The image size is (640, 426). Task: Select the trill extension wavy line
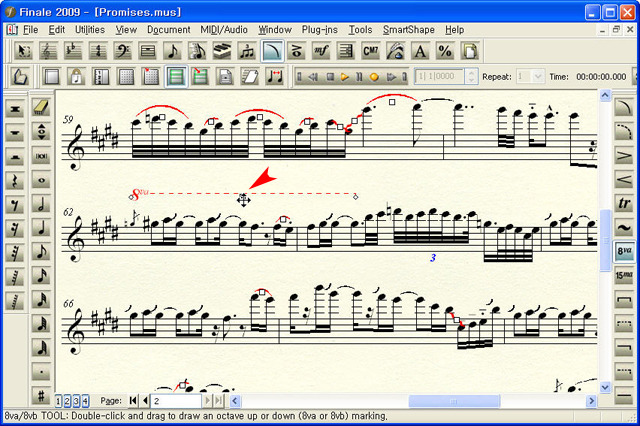pos(624,228)
